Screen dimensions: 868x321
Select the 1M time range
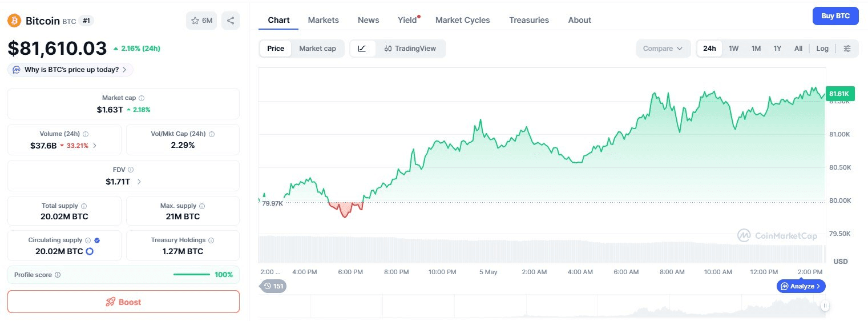click(756, 49)
